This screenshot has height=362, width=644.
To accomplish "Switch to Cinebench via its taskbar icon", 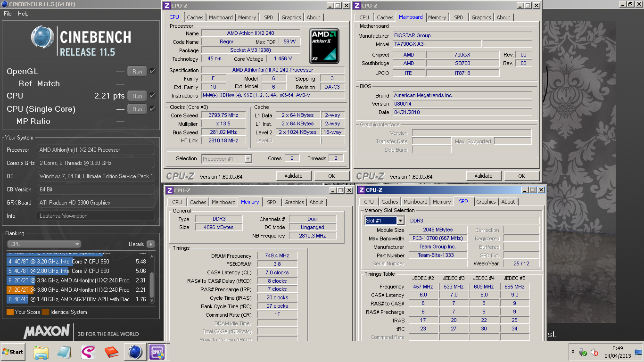I will pyautogui.click(x=135, y=352).
